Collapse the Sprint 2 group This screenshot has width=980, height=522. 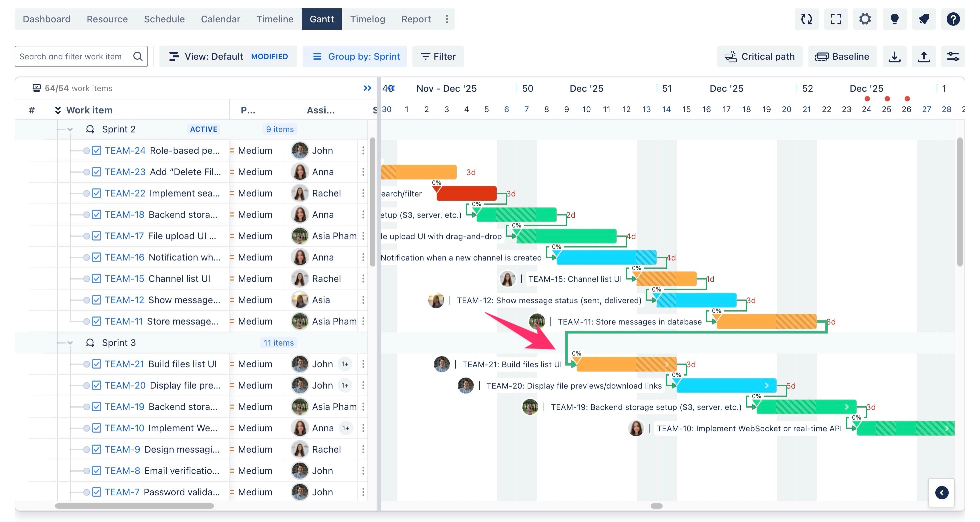point(70,129)
